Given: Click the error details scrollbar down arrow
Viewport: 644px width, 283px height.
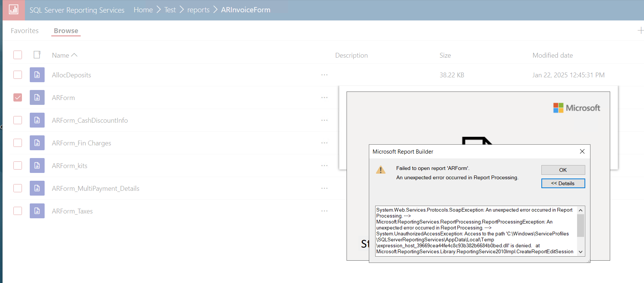Looking at the screenshot, I should (580, 252).
